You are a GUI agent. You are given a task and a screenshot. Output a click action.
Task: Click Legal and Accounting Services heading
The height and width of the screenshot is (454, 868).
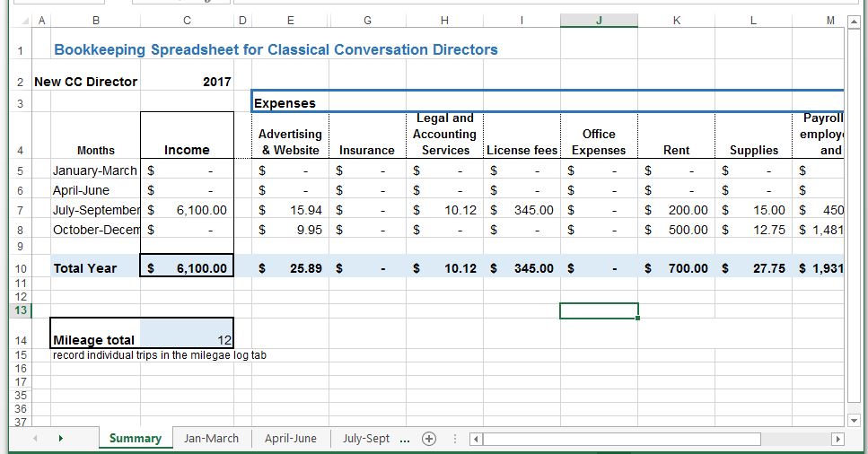[x=444, y=135]
